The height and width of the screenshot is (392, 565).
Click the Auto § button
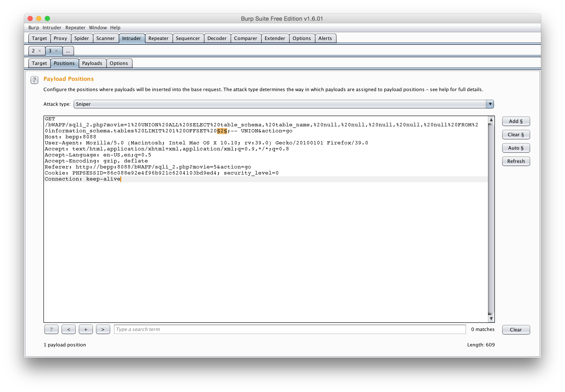tap(516, 148)
